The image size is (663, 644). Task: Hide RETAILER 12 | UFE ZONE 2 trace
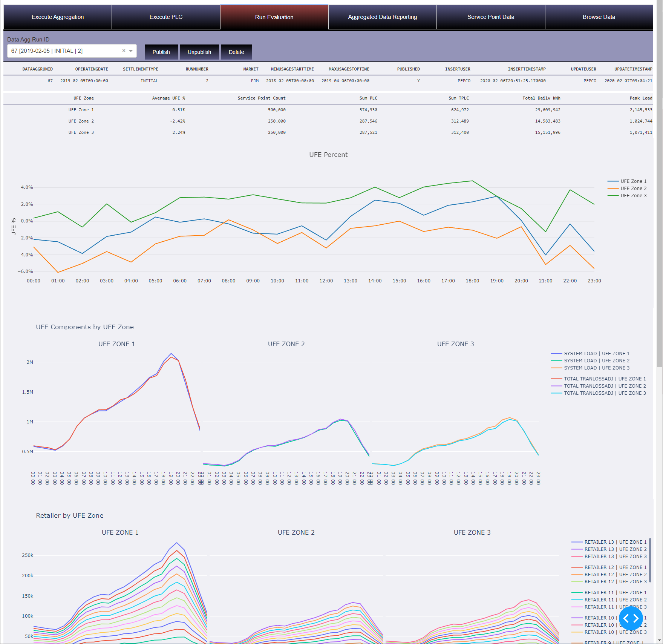tap(609, 575)
